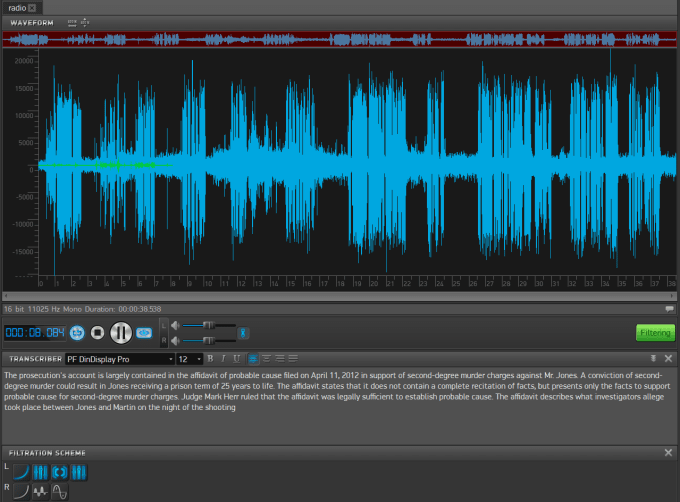Mute the right channel speaker icon
The width and height of the screenshot is (680, 502).
(x=175, y=341)
